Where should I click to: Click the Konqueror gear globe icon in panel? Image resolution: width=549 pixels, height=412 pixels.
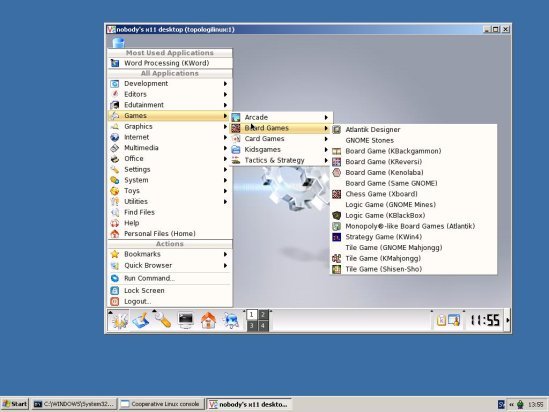coord(231,320)
